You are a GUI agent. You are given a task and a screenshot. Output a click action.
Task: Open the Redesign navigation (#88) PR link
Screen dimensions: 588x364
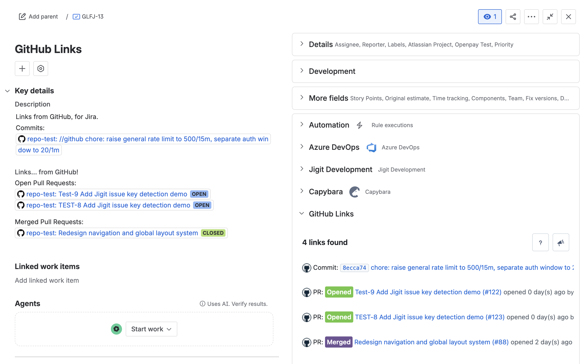click(431, 342)
